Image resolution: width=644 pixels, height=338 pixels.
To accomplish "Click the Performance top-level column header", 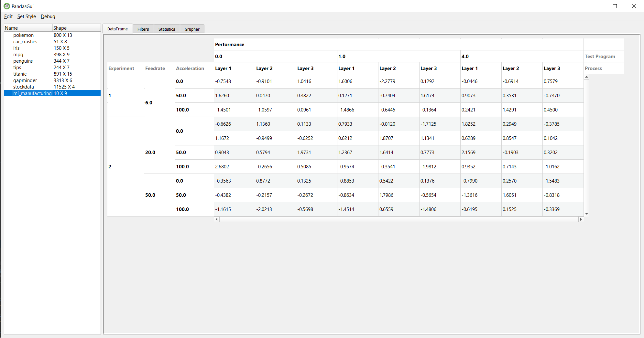I will (398, 44).
